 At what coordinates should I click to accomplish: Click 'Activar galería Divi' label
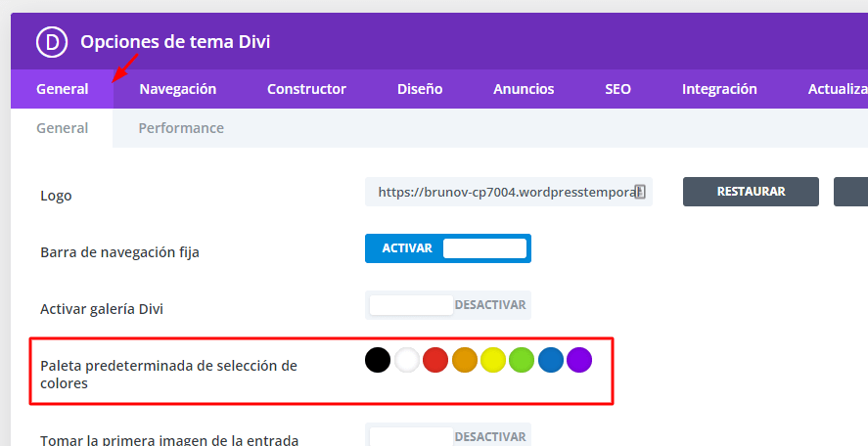click(102, 309)
